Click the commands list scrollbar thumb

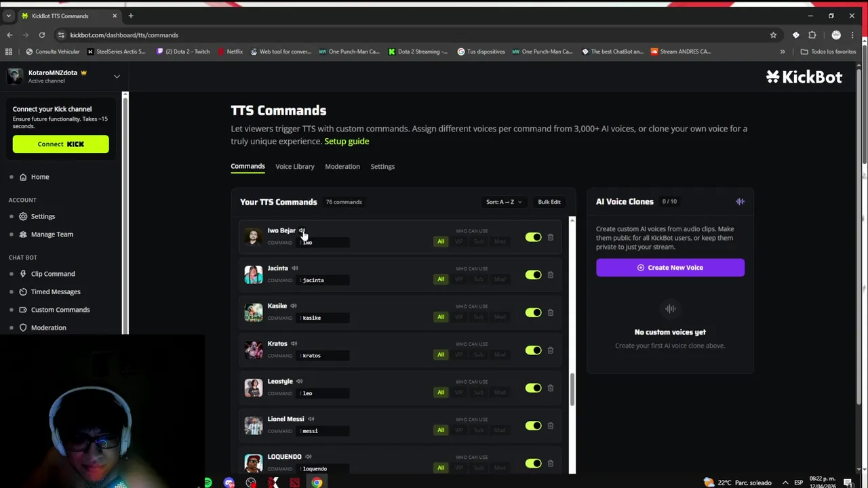pos(572,390)
